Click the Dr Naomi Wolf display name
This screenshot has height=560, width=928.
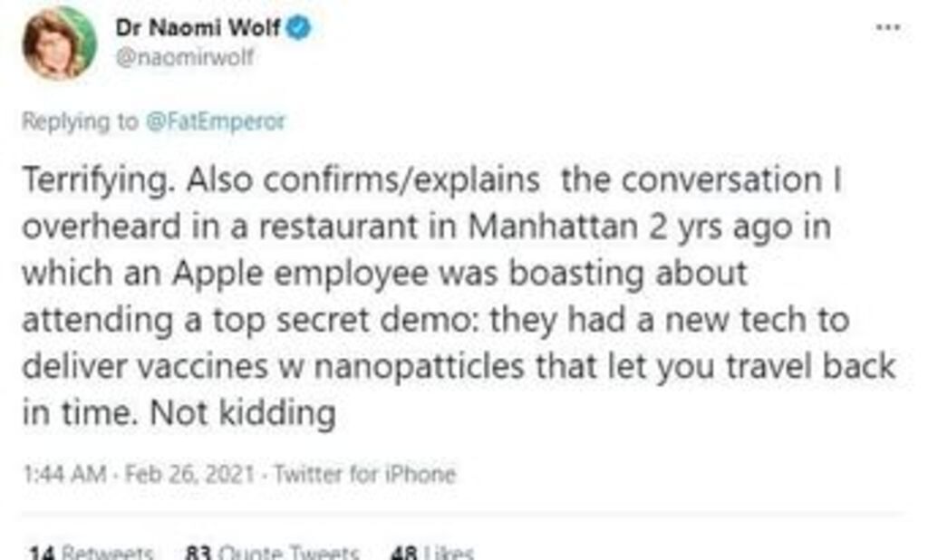coord(198,28)
